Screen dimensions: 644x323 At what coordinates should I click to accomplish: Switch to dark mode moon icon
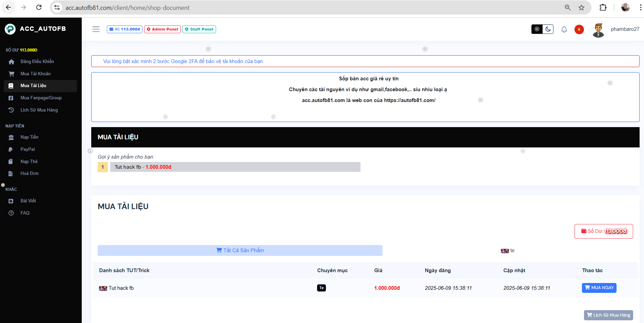[x=548, y=29]
